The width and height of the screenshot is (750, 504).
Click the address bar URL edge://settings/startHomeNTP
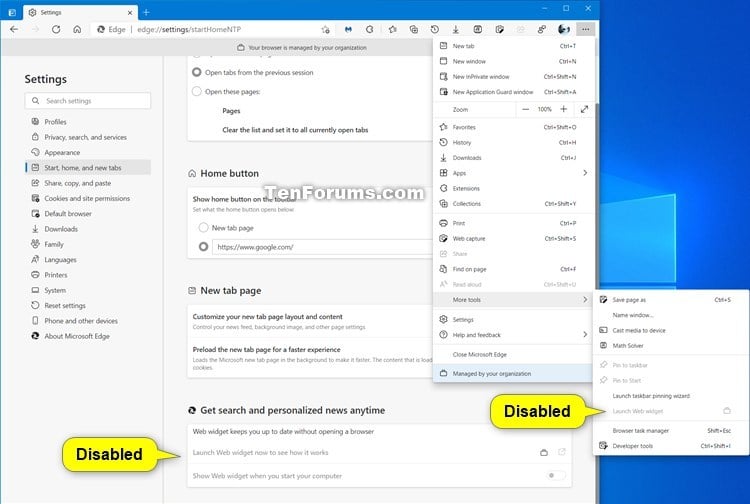tap(189, 29)
